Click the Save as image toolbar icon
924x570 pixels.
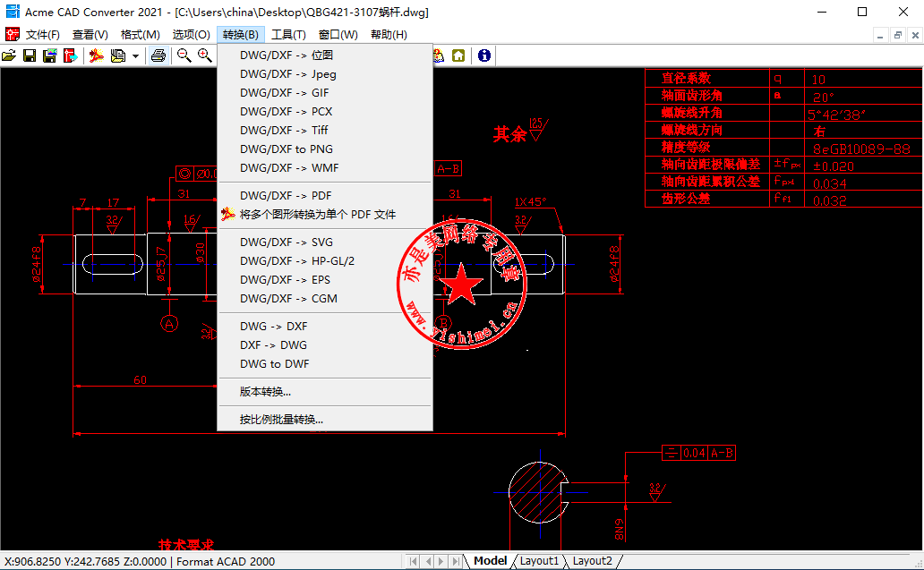point(50,55)
